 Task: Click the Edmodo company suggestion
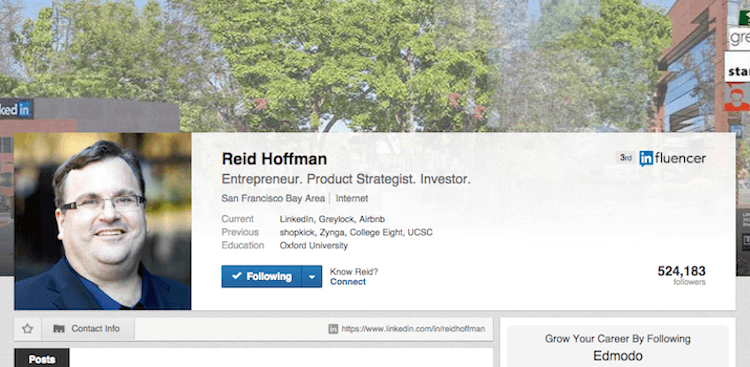coord(618,356)
